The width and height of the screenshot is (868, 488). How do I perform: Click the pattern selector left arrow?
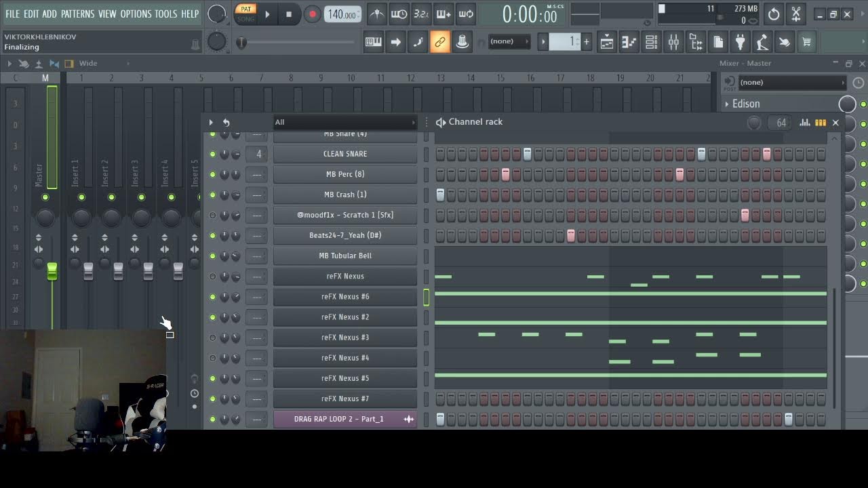pos(542,42)
